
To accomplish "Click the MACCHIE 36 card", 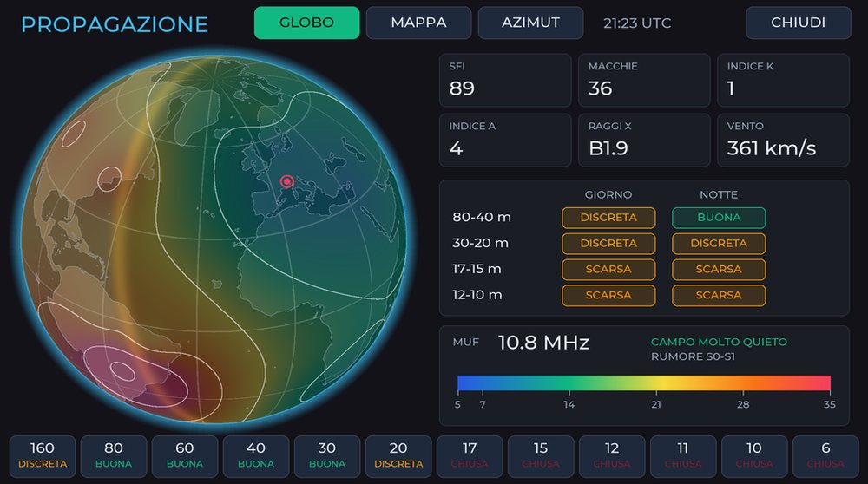I will click(644, 80).
